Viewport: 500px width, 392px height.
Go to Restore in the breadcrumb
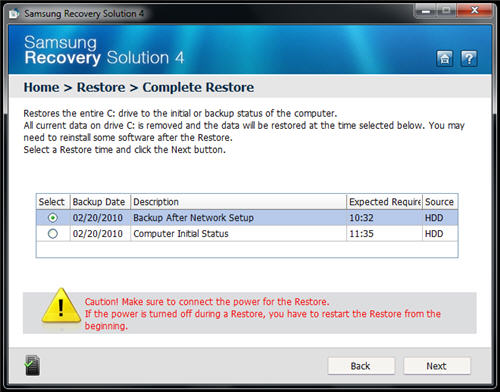(x=101, y=87)
